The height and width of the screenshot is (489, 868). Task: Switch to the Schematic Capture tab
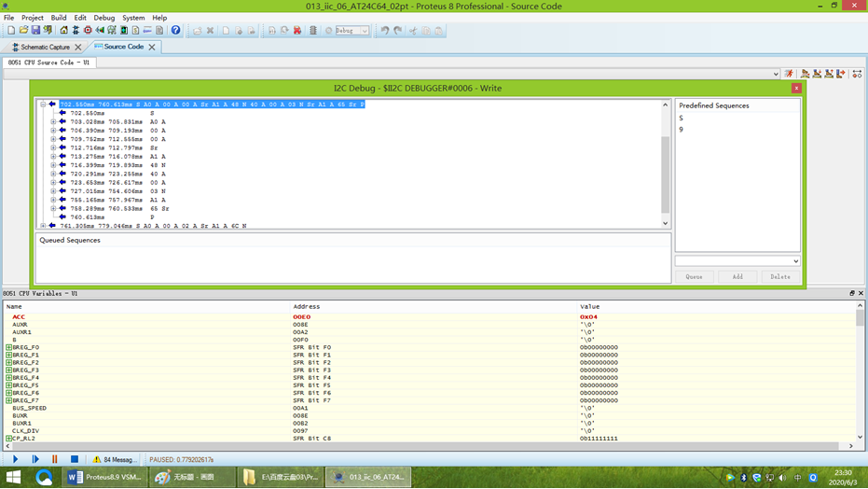(x=45, y=47)
